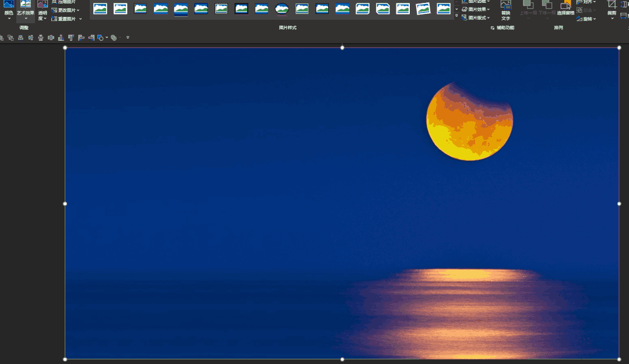Open the arrow next to 重置图片
Viewport: 629px width, 364px height.
coord(80,19)
